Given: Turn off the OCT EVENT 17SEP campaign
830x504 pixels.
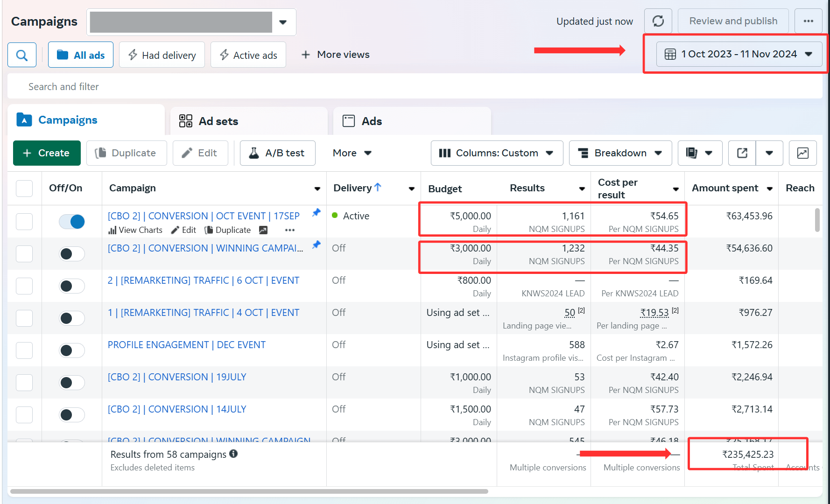Looking at the screenshot, I should (x=72, y=221).
